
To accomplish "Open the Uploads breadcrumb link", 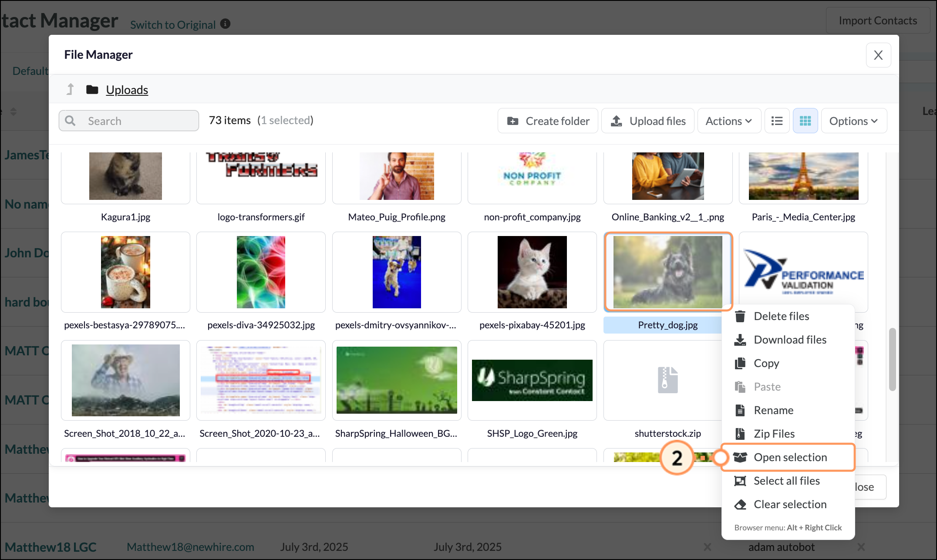I will [x=127, y=90].
